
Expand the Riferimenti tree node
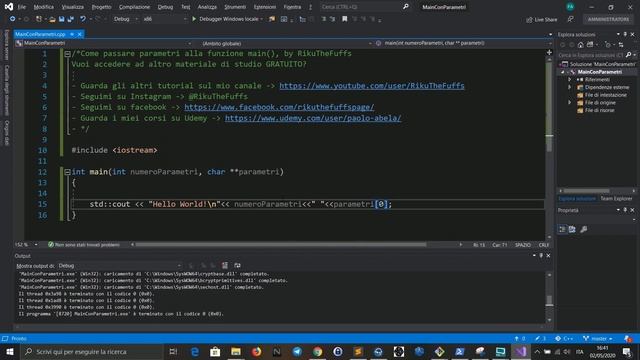[570, 80]
